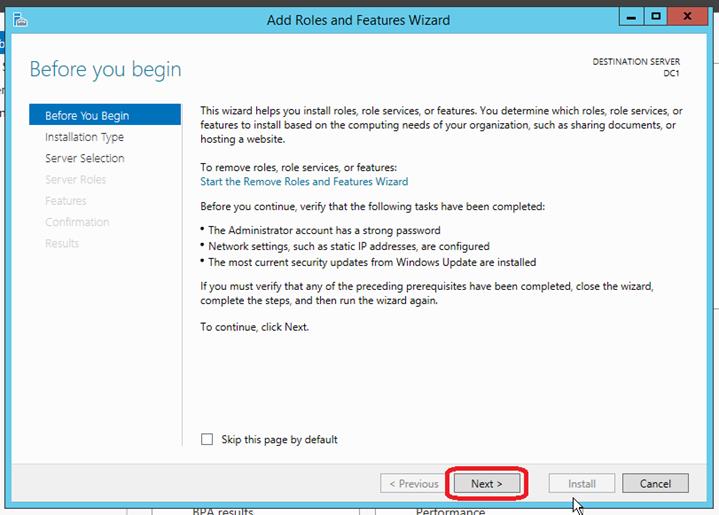Viewport: 719px width, 515px height.
Task: Close the wizard with the red X
Action: [x=687, y=17]
